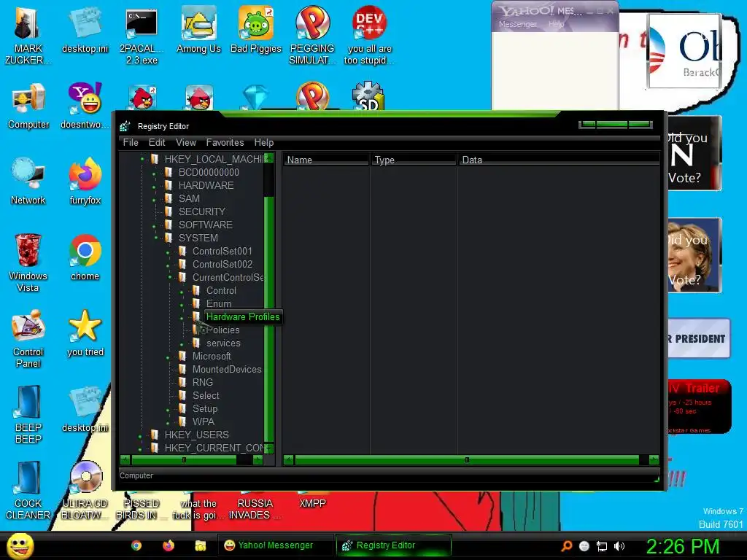Select the WPA key in the tree
Viewport: 747px width, 560px height.
204,422
